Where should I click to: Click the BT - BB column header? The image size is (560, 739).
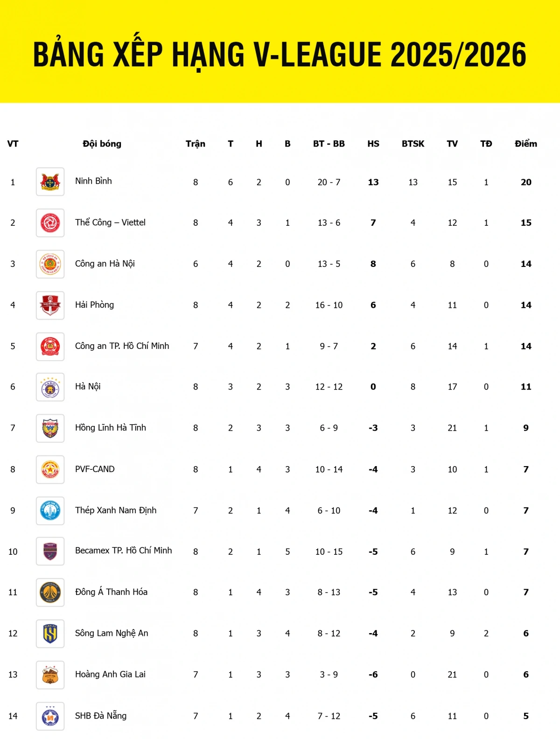329,144
